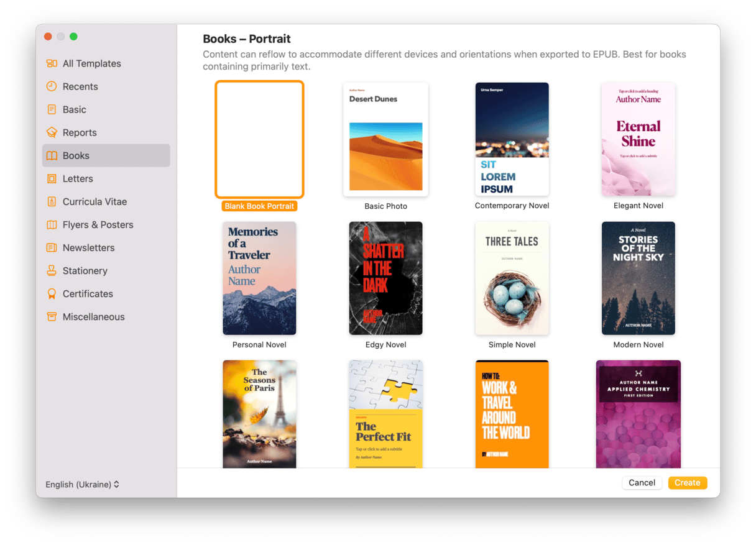This screenshot has height=545, width=756.
Task: Click the Curricula Vitae icon
Action: 52,201
